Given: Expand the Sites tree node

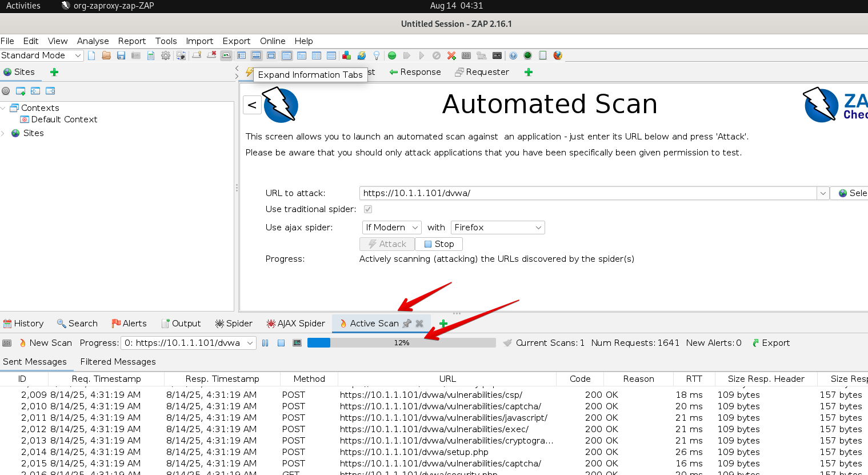Looking at the screenshot, I should point(3,133).
